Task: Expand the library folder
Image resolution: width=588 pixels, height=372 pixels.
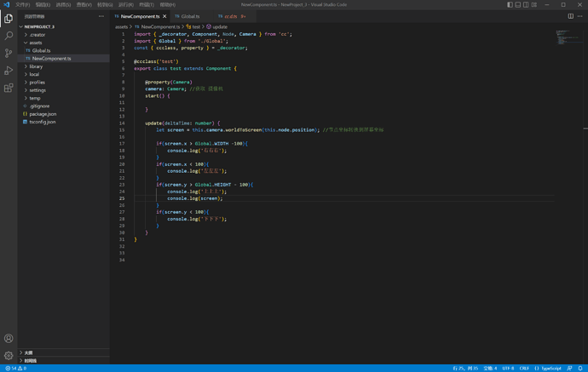Action: click(36, 66)
